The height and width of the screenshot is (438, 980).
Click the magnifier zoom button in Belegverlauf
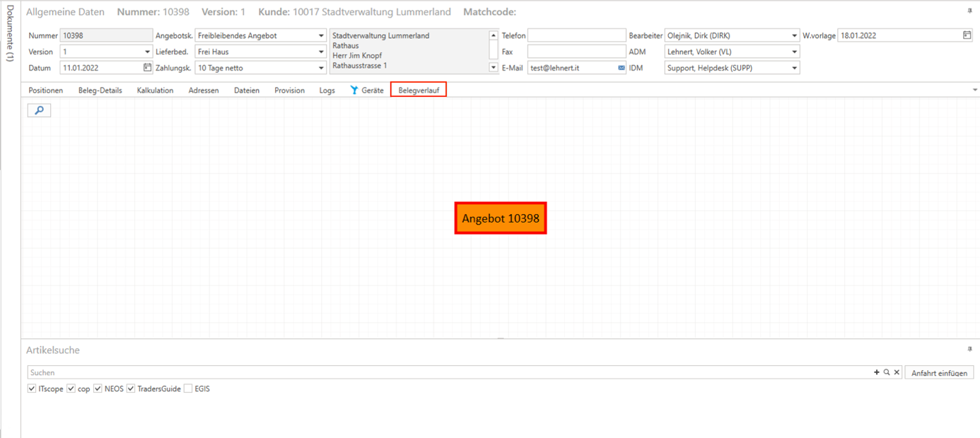[x=39, y=110]
